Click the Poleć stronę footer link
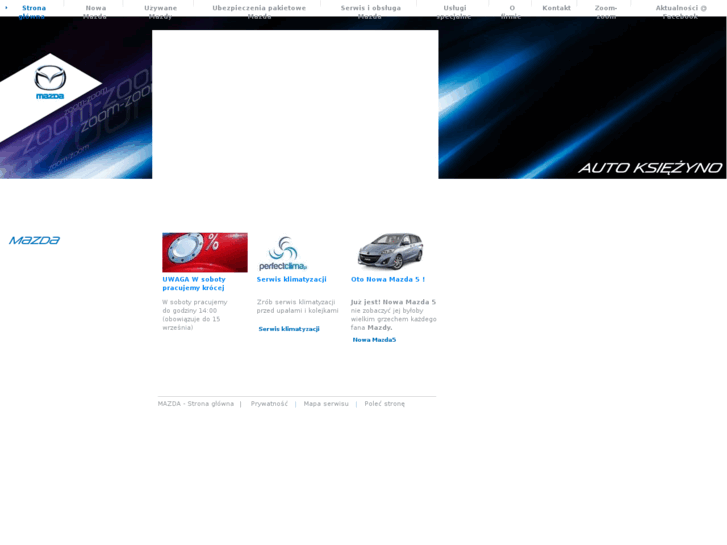 [384, 404]
